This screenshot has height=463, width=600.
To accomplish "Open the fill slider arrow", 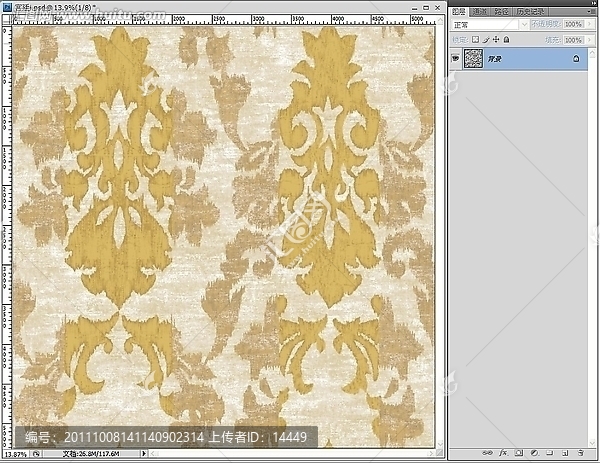I will click(x=589, y=40).
